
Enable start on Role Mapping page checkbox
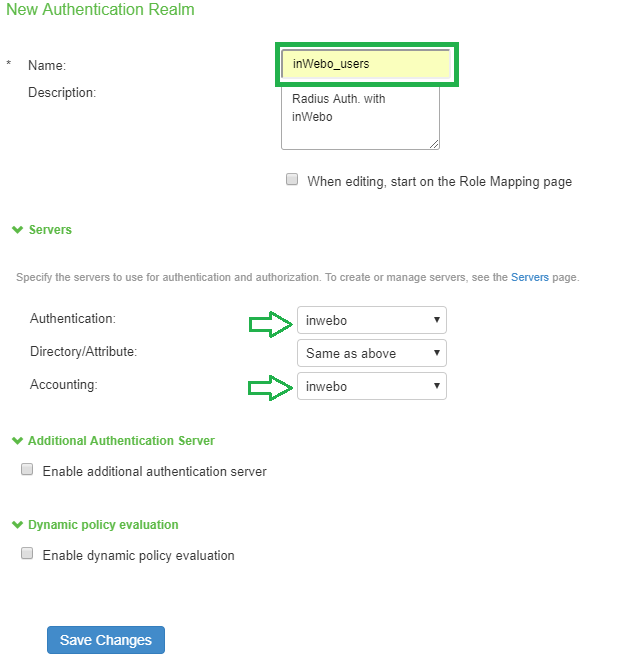click(292, 180)
